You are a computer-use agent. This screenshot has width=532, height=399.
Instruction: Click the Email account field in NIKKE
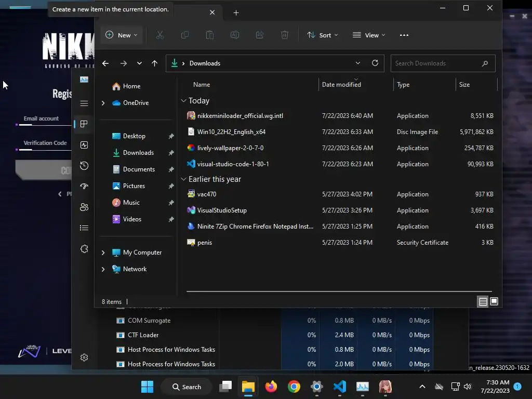[x=44, y=121]
